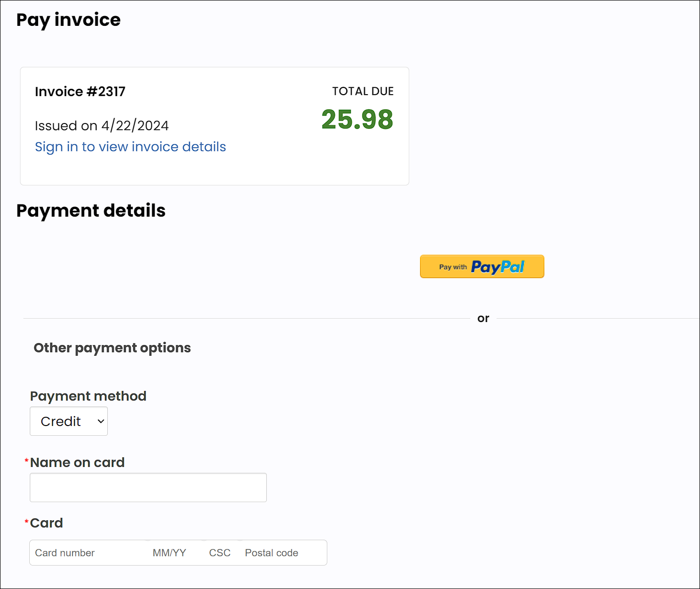The image size is (700, 589).
Task: Click the Invoice #2317 title
Action: [80, 92]
